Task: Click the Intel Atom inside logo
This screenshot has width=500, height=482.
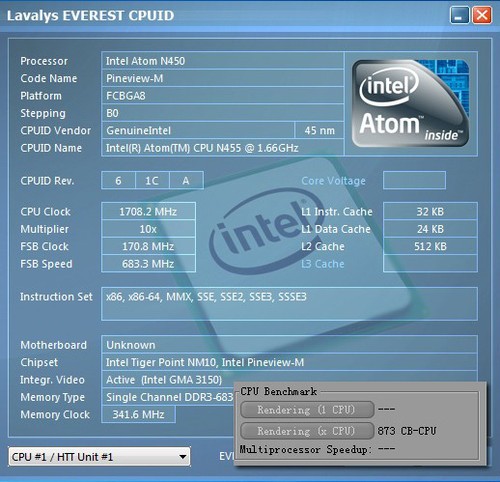Action: click(411, 103)
